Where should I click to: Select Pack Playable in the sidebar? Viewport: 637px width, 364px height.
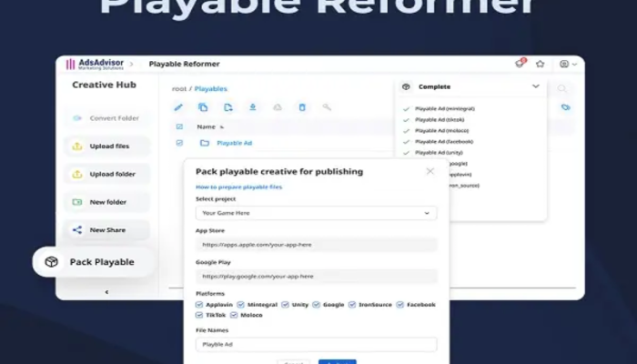pos(93,262)
